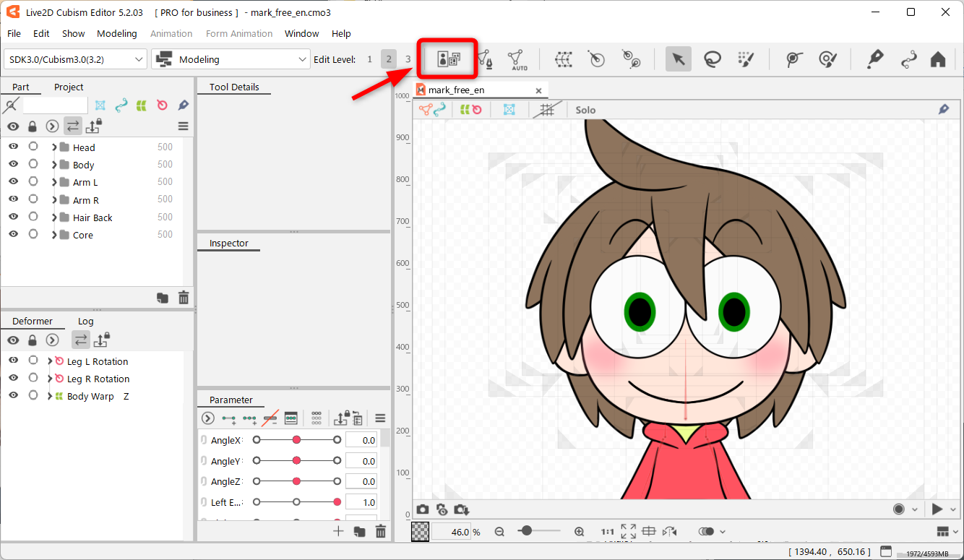Click the home icon in toolbar
Screen dimensions: 964x560
[937, 59]
